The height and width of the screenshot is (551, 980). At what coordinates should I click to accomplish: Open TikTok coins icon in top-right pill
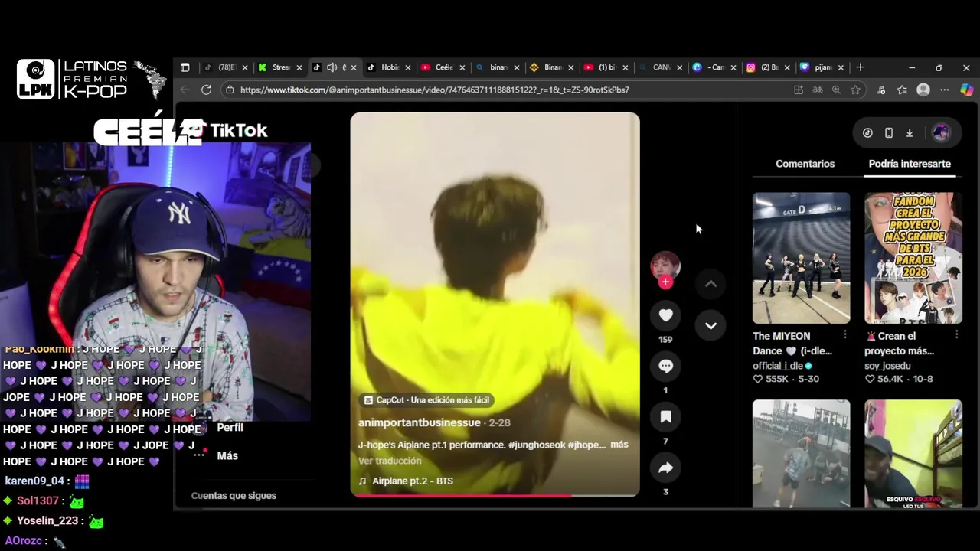click(x=867, y=133)
